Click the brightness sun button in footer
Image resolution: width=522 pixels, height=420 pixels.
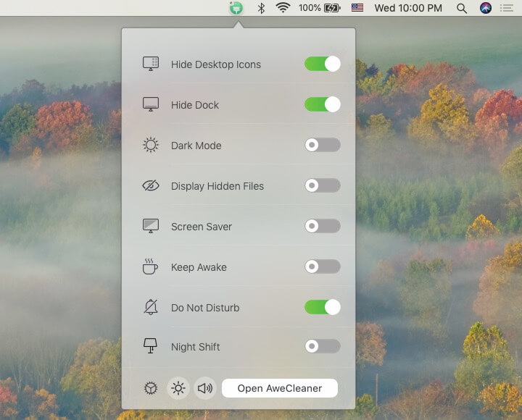(x=178, y=388)
